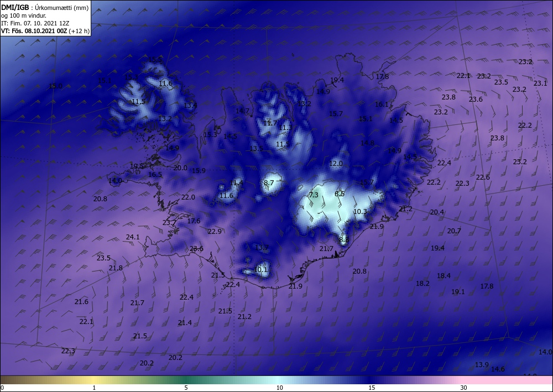Click the map value 18.4
This screenshot has height=392, width=553.
(x=444, y=276)
